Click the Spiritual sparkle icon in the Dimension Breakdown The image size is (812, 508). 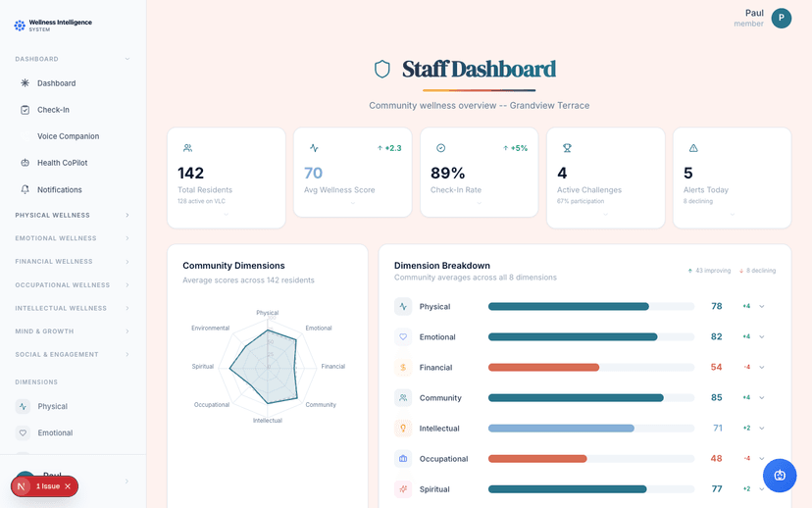click(x=403, y=489)
